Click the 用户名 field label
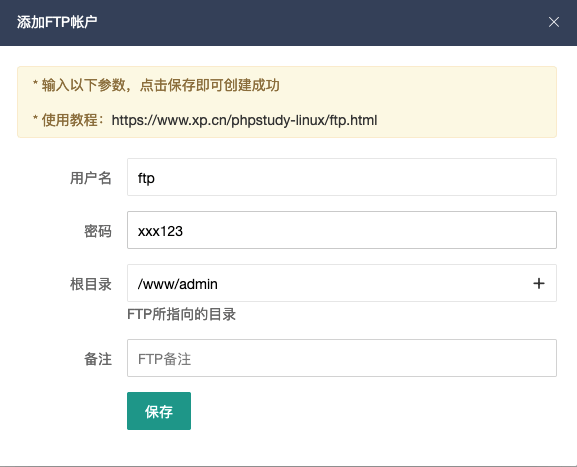Image resolution: width=577 pixels, height=467 pixels. coord(91,178)
